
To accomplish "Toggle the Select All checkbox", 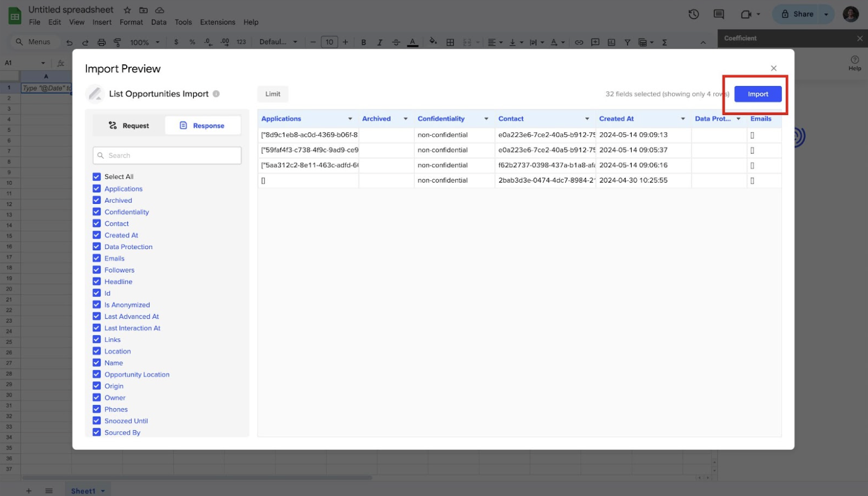I will [97, 177].
